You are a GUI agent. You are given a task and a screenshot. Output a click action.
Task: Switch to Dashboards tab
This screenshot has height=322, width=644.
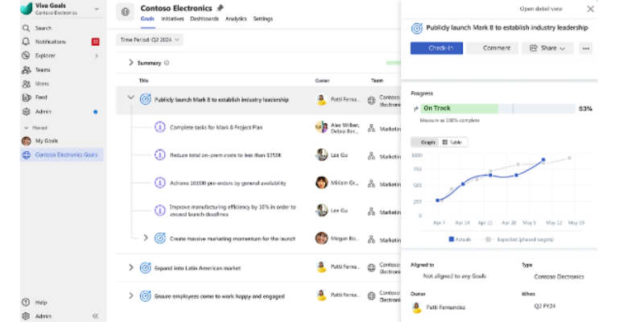click(x=204, y=19)
